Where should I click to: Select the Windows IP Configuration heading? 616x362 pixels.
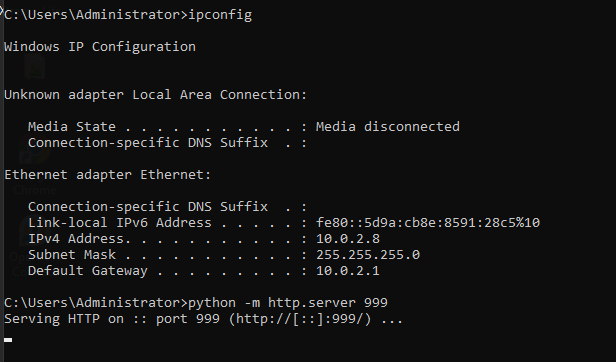[100, 47]
